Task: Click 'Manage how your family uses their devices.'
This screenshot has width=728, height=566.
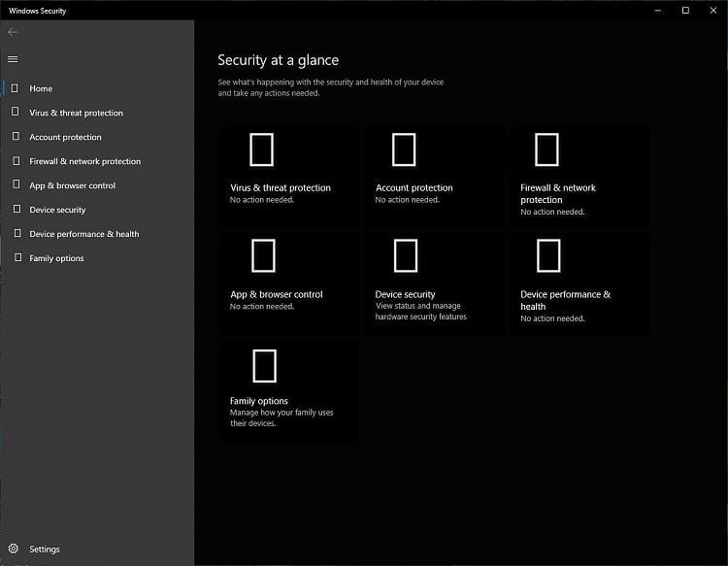Action: pos(281,417)
